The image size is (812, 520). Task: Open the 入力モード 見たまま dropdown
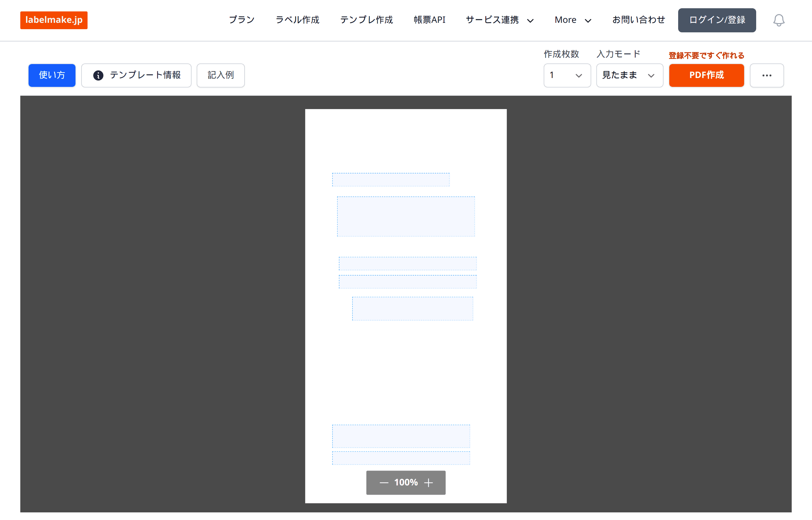[x=630, y=75]
